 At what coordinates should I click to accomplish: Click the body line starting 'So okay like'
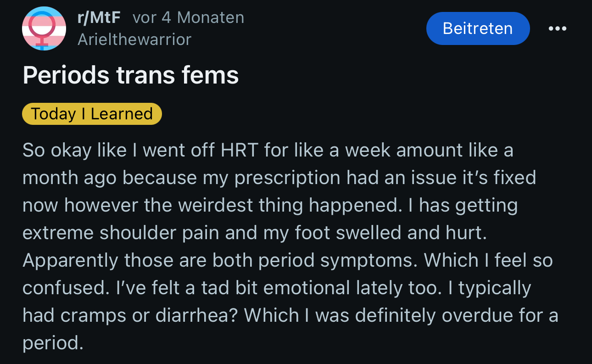coord(268,151)
